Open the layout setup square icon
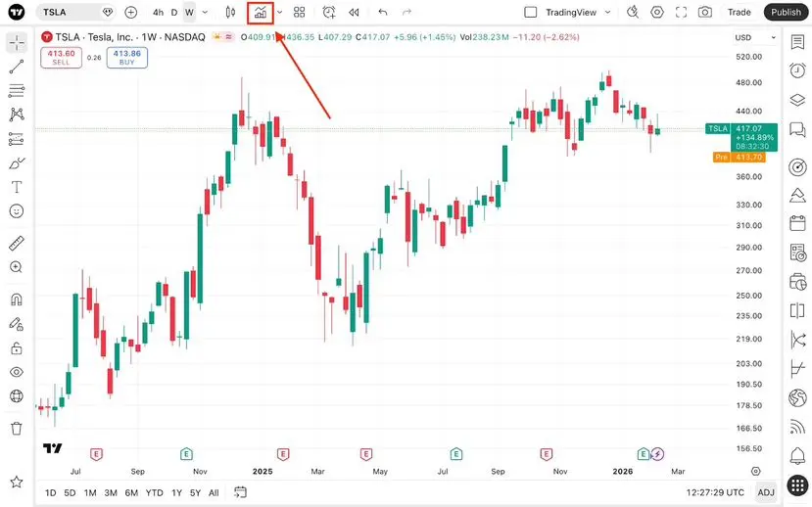The width and height of the screenshot is (812, 507). (x=530, y=12)
